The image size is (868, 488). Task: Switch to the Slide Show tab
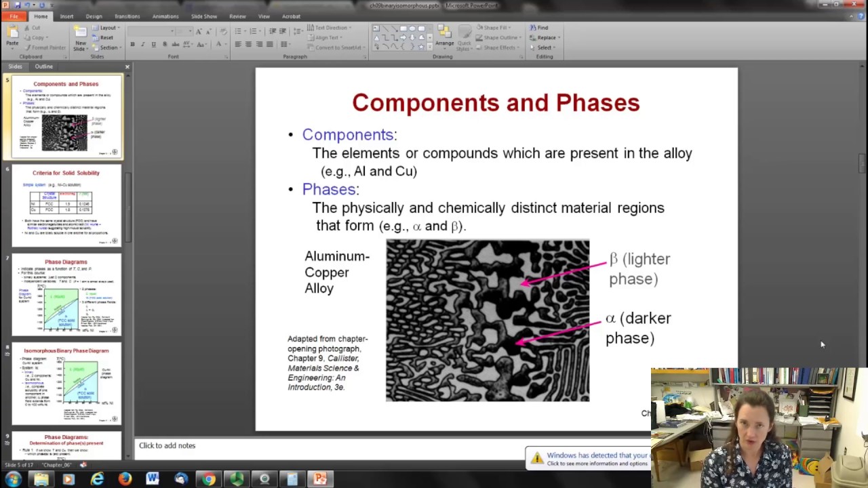pyautogui.click(x=204, y=16)
